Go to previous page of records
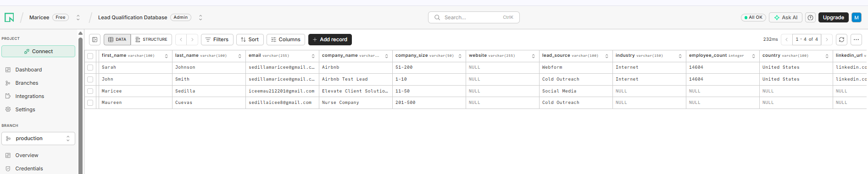The image size is (868, 174). coord(786,39)
